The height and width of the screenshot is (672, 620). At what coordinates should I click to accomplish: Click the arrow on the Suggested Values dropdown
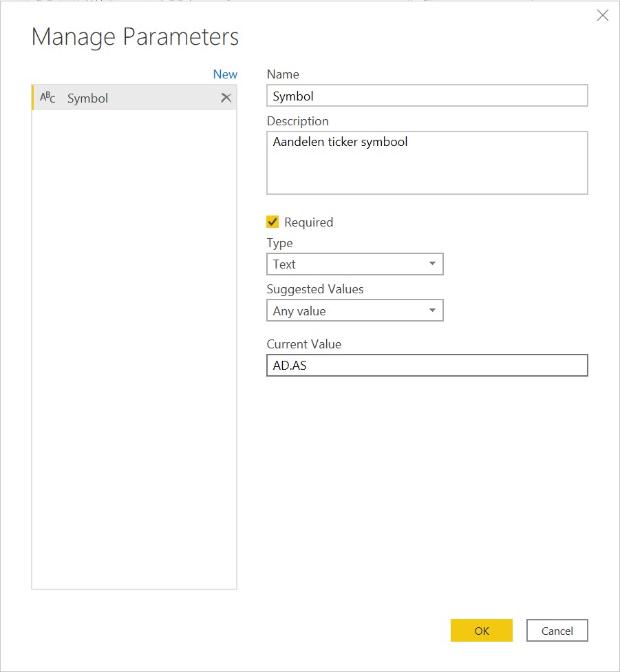pos(432,311)
